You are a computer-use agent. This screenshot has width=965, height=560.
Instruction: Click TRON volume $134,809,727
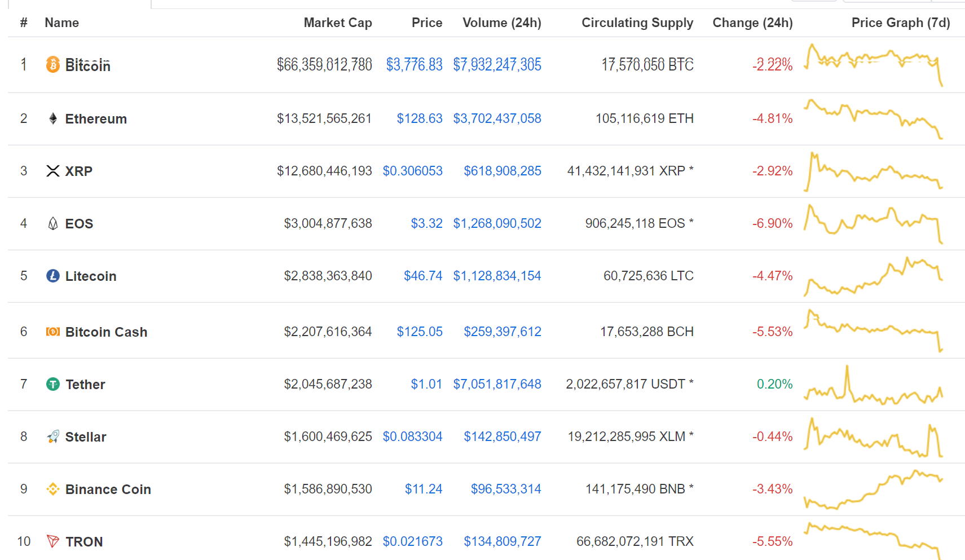pyautogui.click(x=503, y=541)
